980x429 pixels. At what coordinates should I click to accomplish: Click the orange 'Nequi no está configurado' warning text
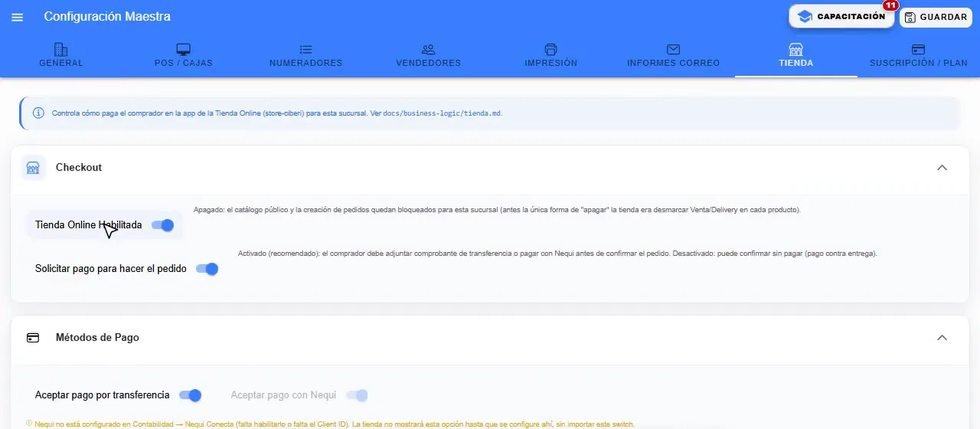(x=335, y=424)
